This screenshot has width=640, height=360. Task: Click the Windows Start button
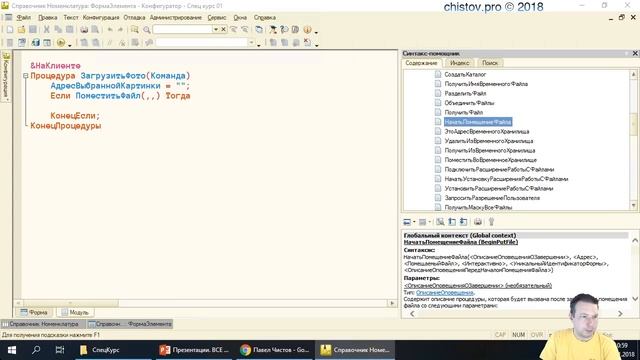[12, 350]
